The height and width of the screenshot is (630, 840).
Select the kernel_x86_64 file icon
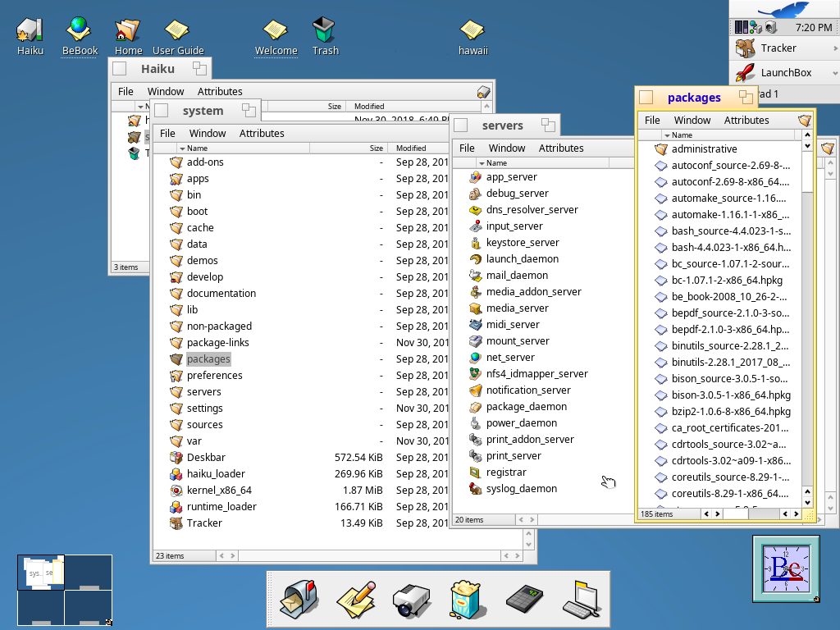tap(176, 491)
